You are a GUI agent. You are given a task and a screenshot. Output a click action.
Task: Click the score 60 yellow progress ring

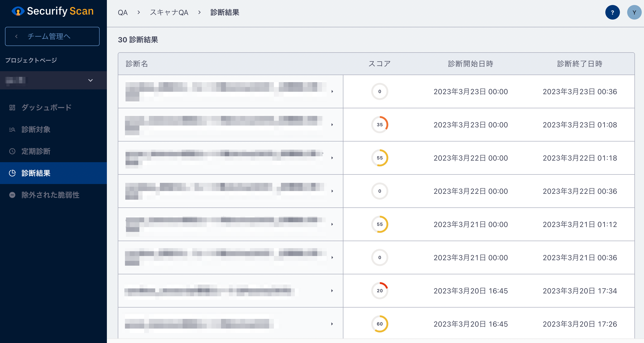click(380, 324)
